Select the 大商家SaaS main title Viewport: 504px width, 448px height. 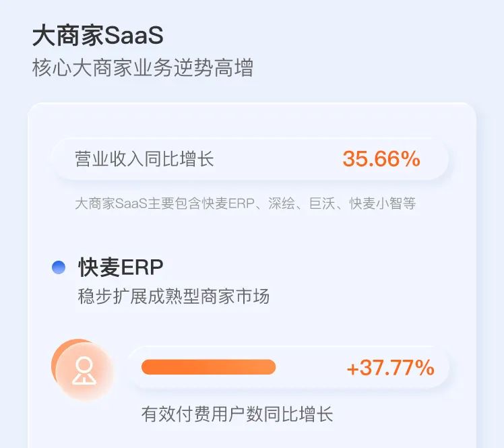98,36
